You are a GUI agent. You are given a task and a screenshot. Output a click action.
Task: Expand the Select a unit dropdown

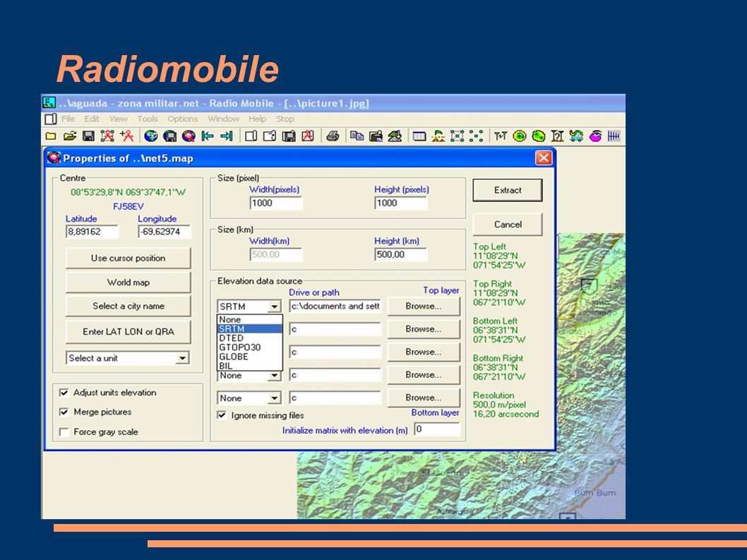[182, 358]
